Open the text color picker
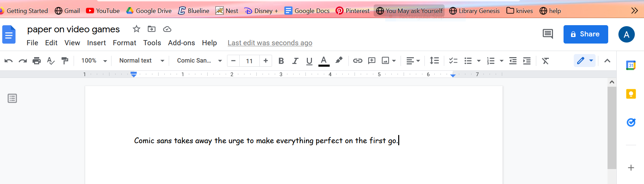 324,61
